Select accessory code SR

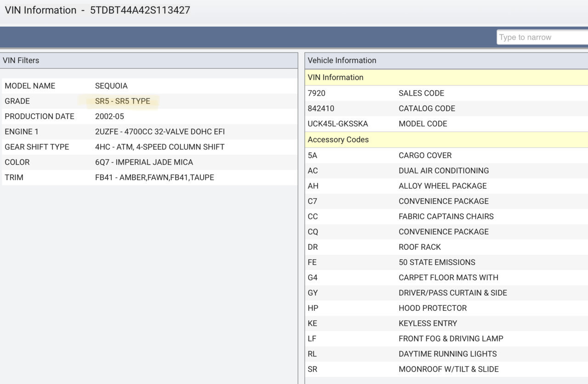click(313, 368)
